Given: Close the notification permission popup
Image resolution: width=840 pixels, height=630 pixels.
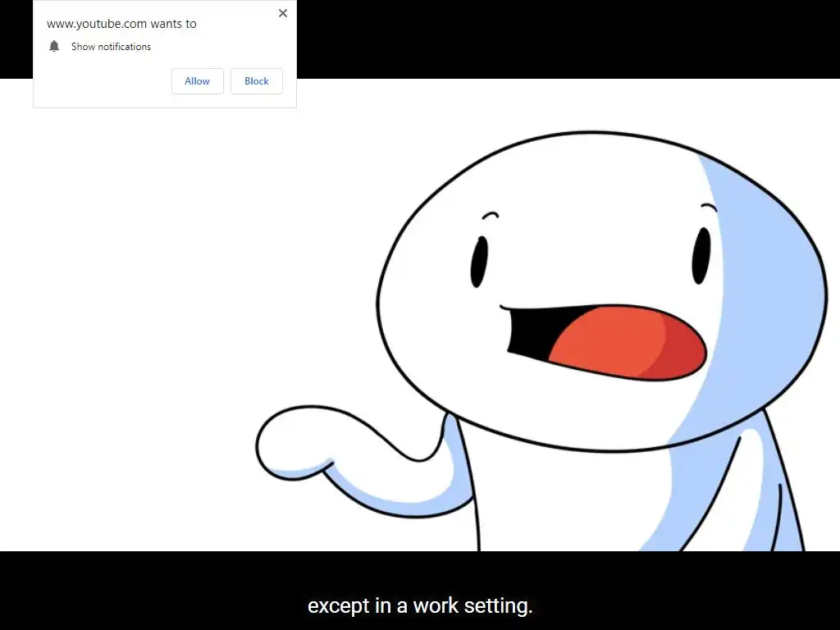Looking at the screenshot, I should pyautogui.click(x=283, y=13).
